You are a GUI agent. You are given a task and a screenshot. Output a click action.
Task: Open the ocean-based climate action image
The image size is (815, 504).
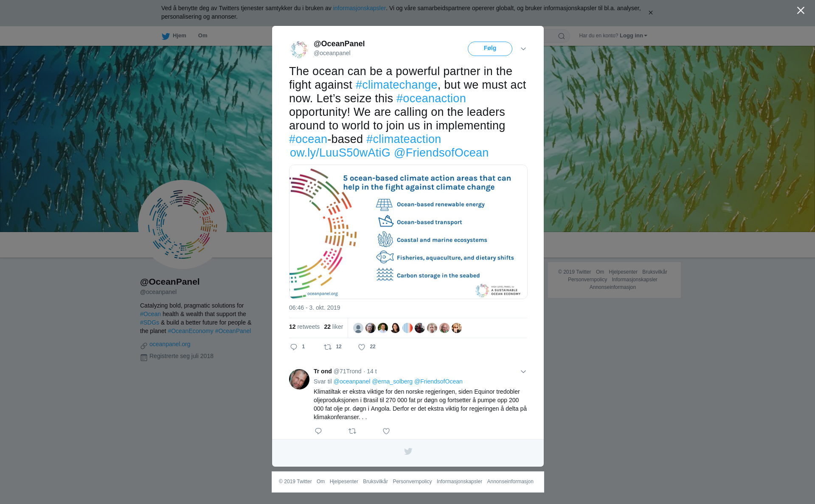point(408,232)
